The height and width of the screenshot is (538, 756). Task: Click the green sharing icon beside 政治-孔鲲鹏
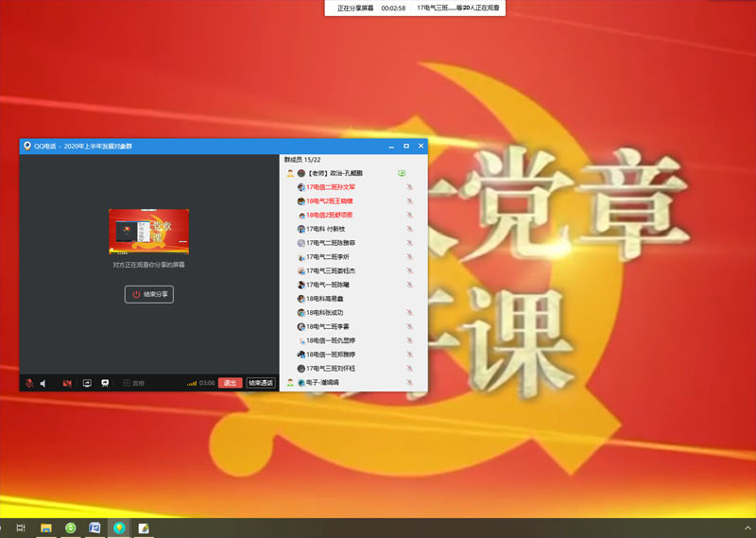(401, 174)
